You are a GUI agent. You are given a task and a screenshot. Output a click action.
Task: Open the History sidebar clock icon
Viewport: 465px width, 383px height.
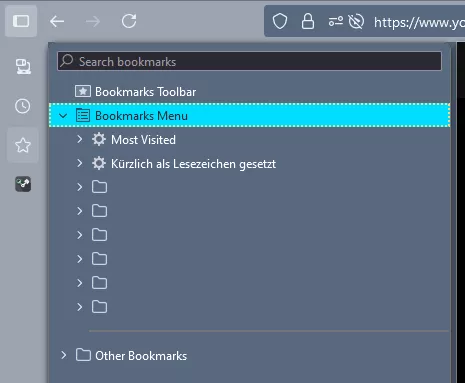pos(23,106)
